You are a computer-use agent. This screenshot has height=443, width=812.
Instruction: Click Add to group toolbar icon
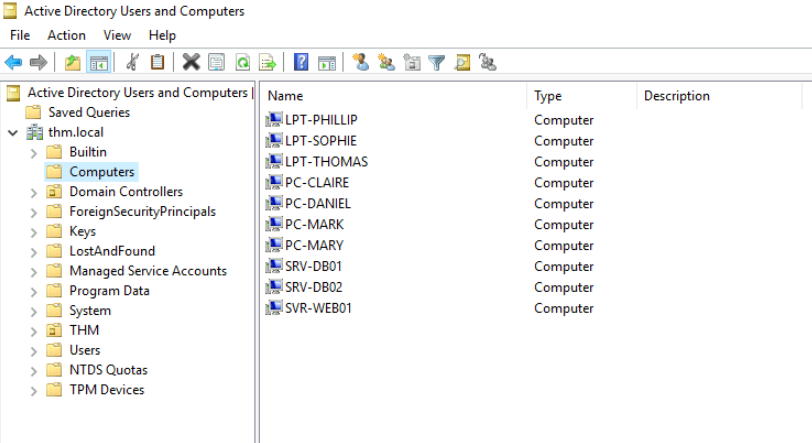click(487, 62)
